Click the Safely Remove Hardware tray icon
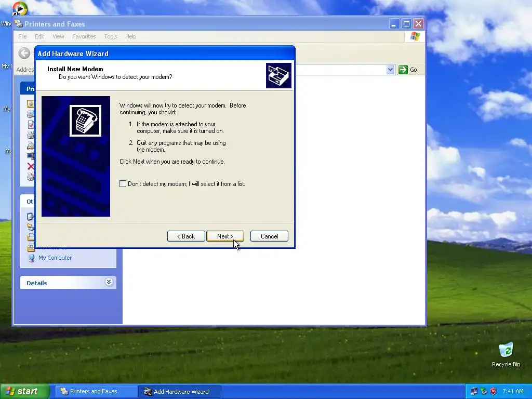 pos(484,391)
